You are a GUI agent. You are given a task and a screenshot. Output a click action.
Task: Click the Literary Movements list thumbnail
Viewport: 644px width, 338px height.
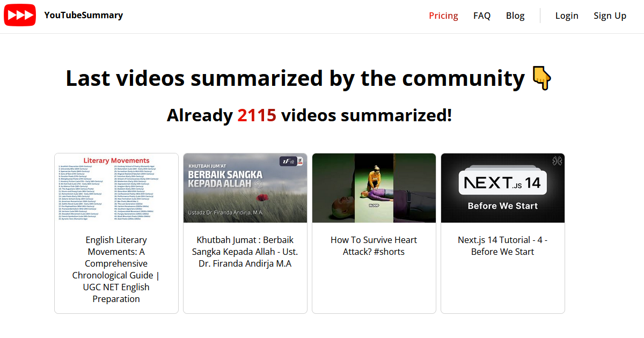click(x=116, y=188)
